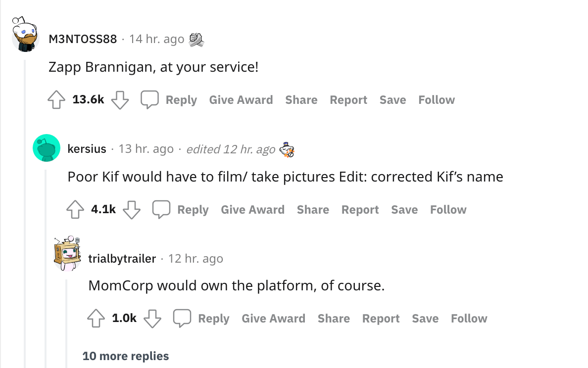588x368 pixels.
Task: Open kersius's green avatar
Action: tap(46, 147)
